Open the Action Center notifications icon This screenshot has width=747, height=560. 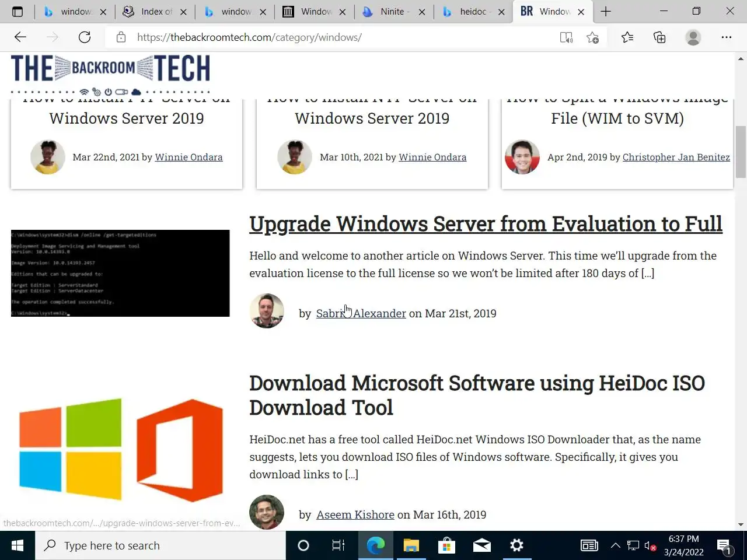pos(724,546)
